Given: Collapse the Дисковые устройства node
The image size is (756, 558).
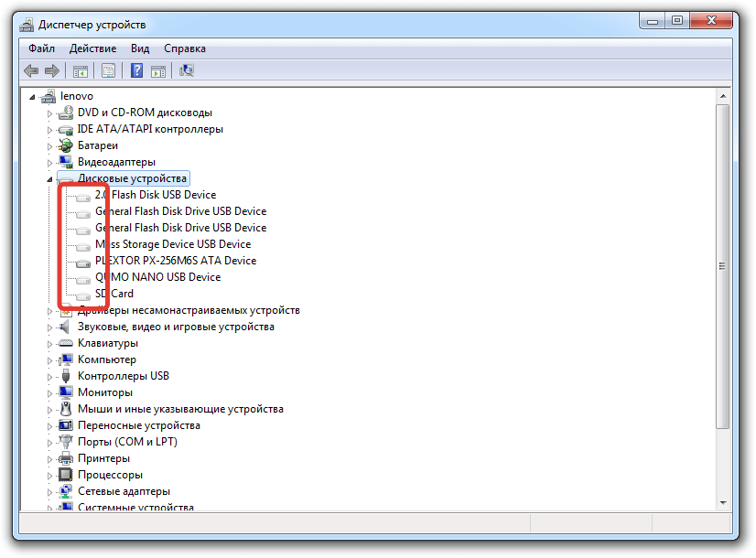Looking at the screenshot, I should tap(49, 179).
